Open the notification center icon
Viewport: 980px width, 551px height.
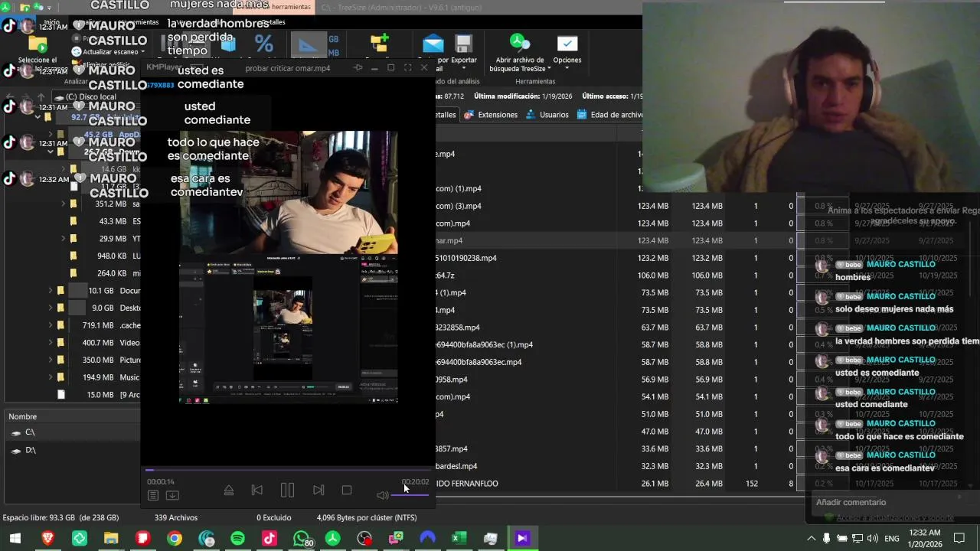point(960,539)
